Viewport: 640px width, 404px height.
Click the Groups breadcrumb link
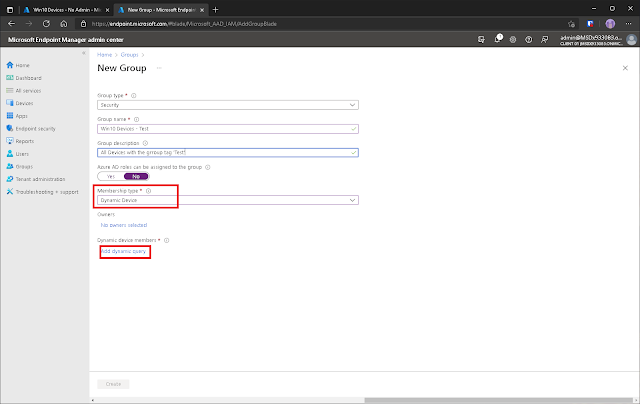129,55
